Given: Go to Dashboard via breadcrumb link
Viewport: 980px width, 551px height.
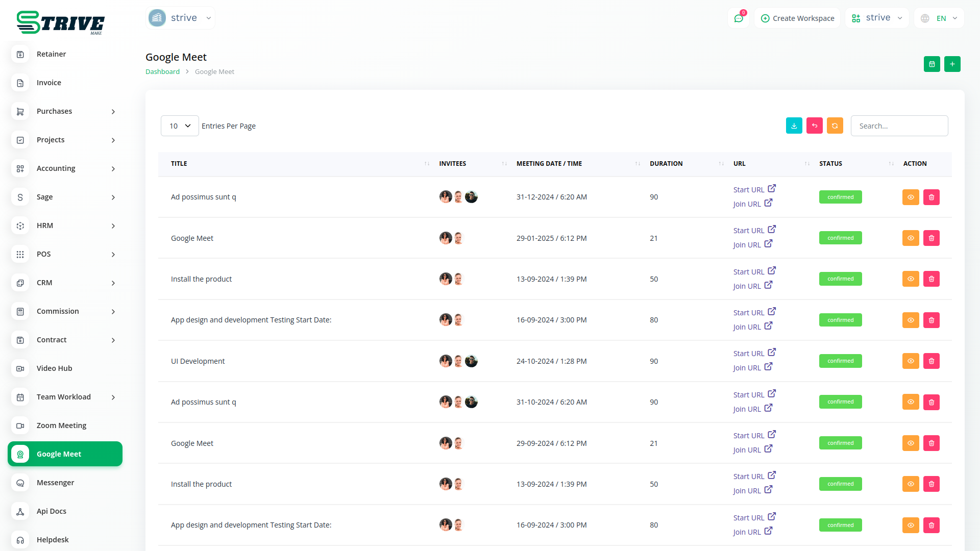Looking at the screenshot, I should tap(162, 72).
